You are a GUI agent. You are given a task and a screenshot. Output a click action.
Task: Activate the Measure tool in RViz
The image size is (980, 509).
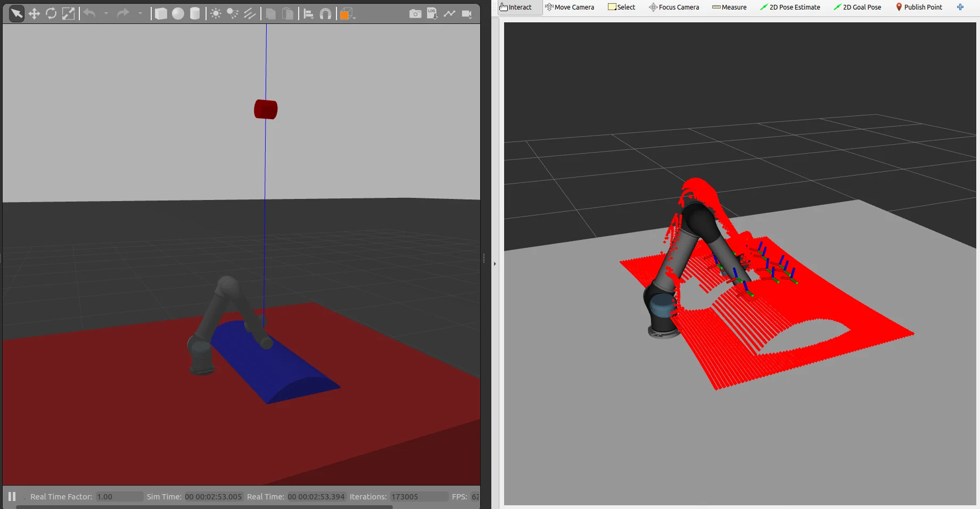[x=729, y=7]
